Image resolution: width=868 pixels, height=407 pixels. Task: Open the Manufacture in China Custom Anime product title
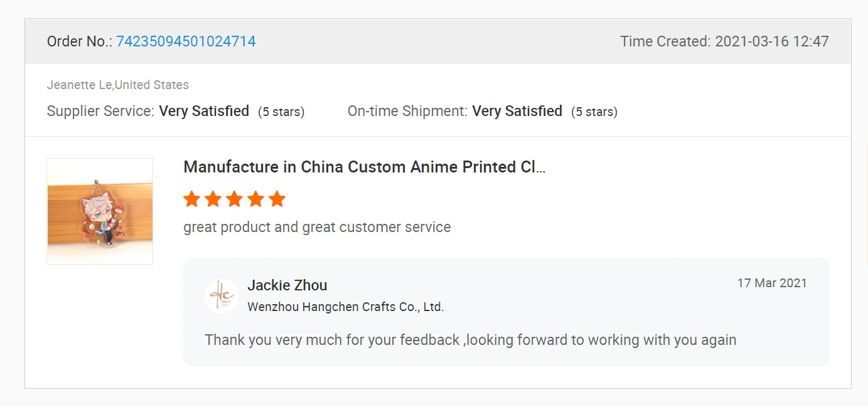pos(364,167)
